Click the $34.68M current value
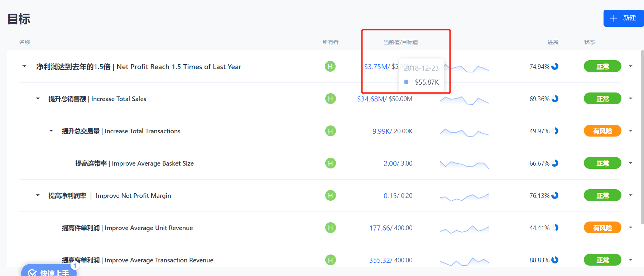The width and height of the screenshot is (644, 276). [371, 99]
